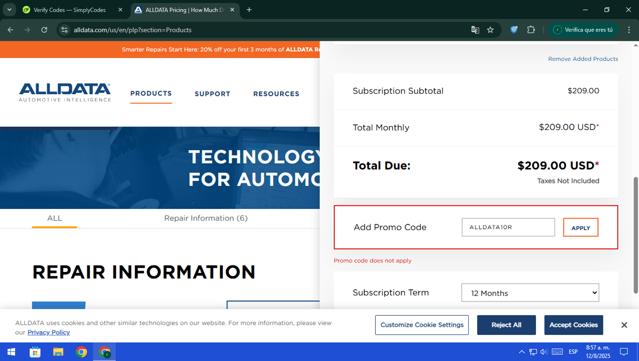Click the $209.00 USD Total Due amount
The width and height of the screenshot is (639, 361).
click(558, 165)
